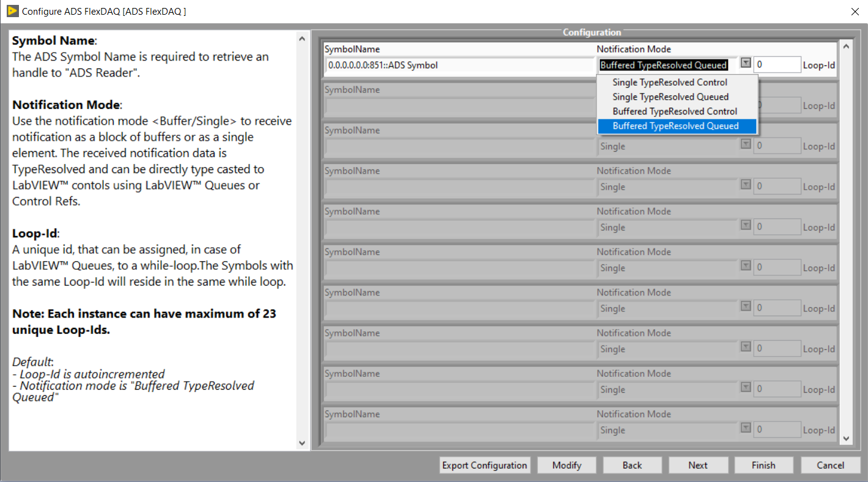Click the note about maximum 23 unique Loop-Ids
The image size is (868, 482).
click(x=144, y=322)
